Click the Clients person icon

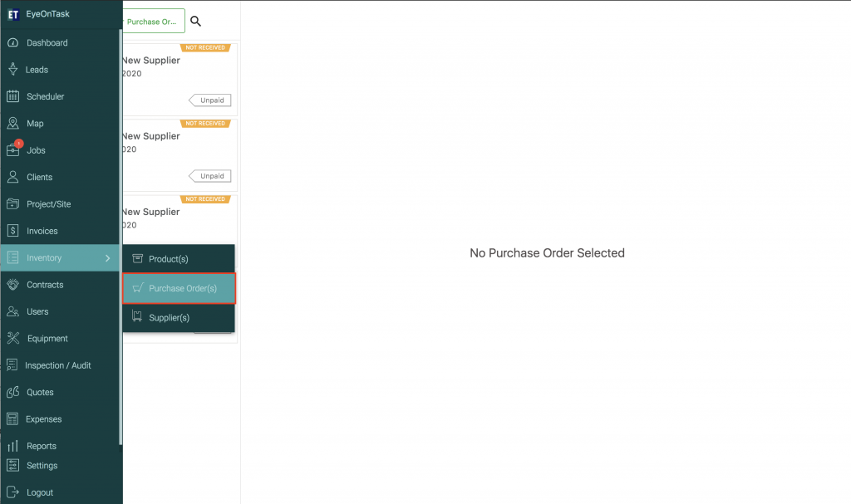point(13,177)
